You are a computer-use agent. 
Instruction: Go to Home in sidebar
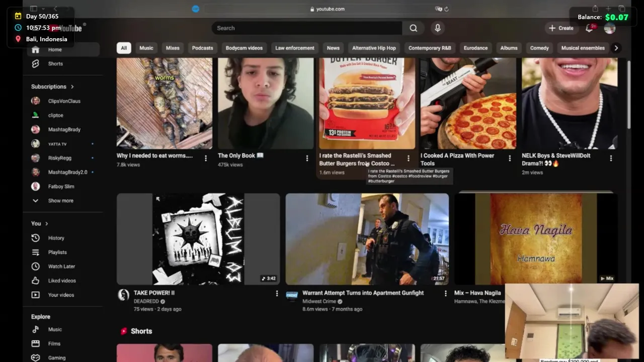(x=63, y=49)
